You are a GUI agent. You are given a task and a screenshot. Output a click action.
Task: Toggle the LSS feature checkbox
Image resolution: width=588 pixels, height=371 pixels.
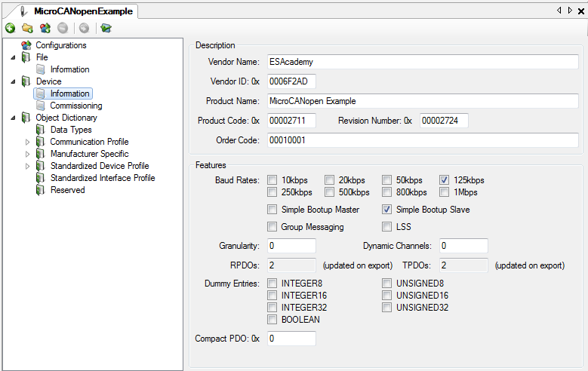click(x=387, y=227)
